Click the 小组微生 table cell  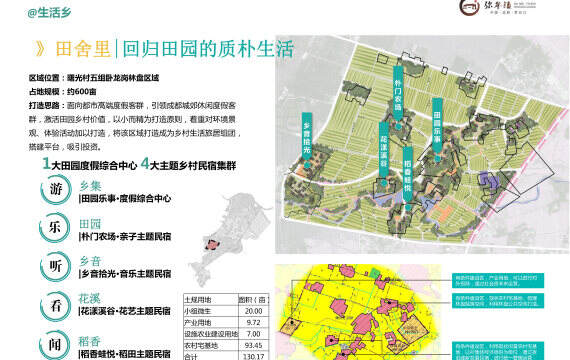pos(211,311)
